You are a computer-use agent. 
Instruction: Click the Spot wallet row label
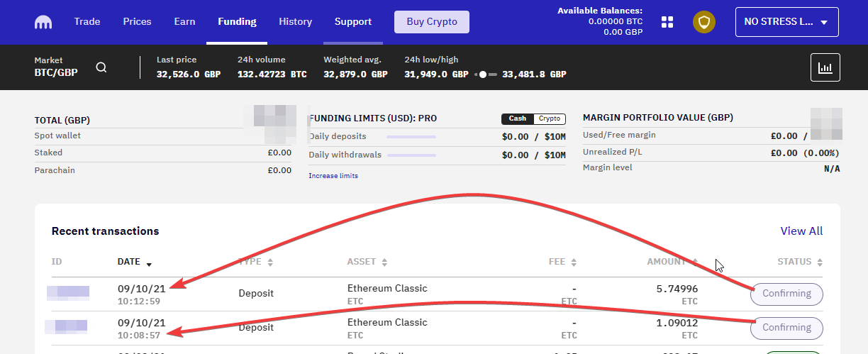(57, 135)
